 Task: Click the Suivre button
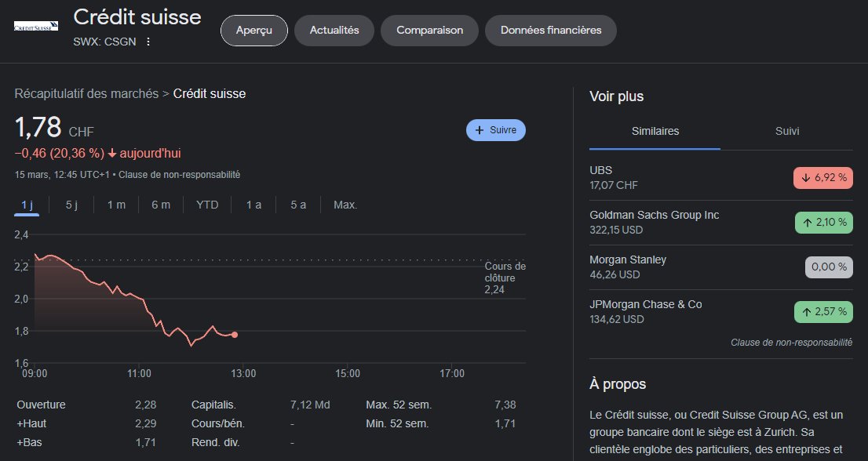click(x=496, y=130)
